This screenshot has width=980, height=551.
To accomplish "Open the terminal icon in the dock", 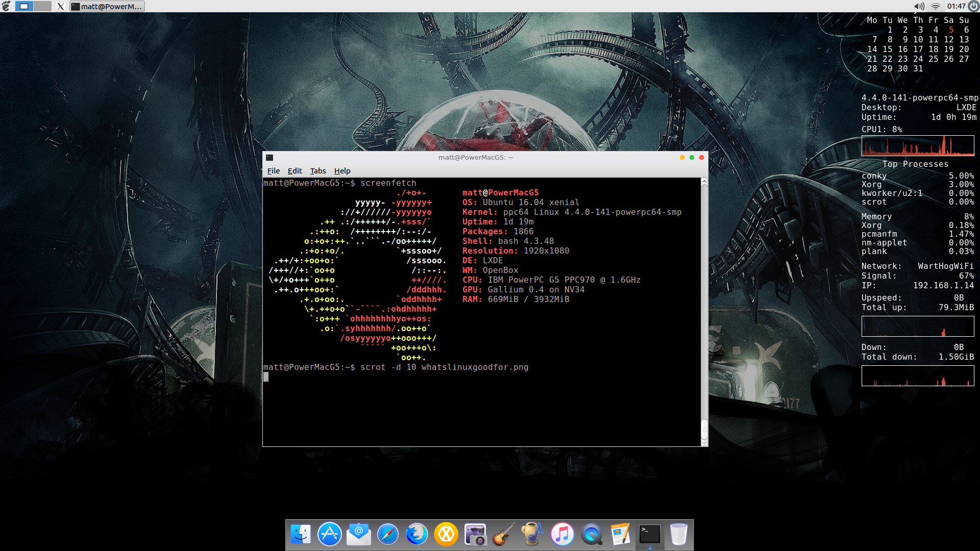I will [650, 534].
